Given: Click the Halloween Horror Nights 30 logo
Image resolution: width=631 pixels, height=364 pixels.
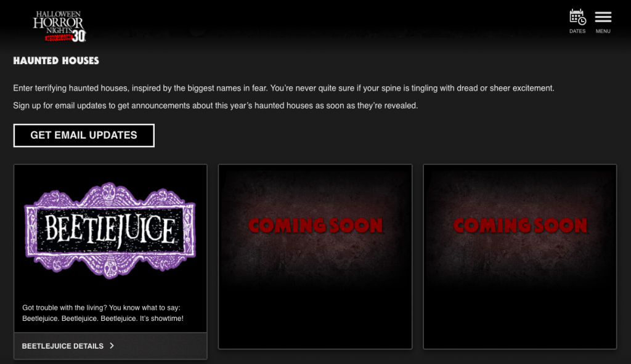Looking at the screenshot, I should pyautogui.click(x=59, y=26).
